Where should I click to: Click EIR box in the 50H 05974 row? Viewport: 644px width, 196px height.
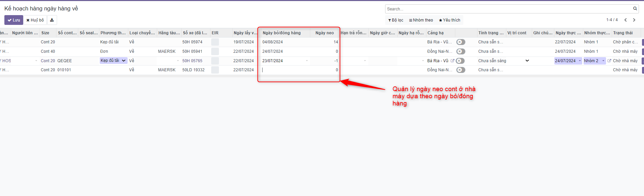point(215,42)
